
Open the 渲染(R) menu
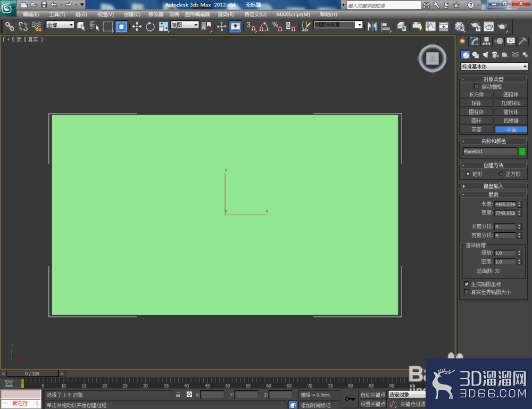click(x=226, y=14)
